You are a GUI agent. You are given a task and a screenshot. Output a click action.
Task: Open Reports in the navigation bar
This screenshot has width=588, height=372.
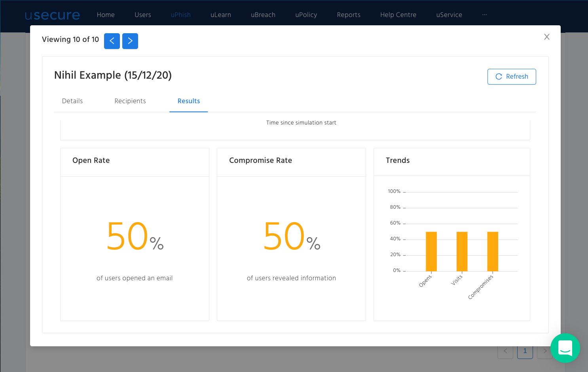pyautogui.click(x=349, y=15)
